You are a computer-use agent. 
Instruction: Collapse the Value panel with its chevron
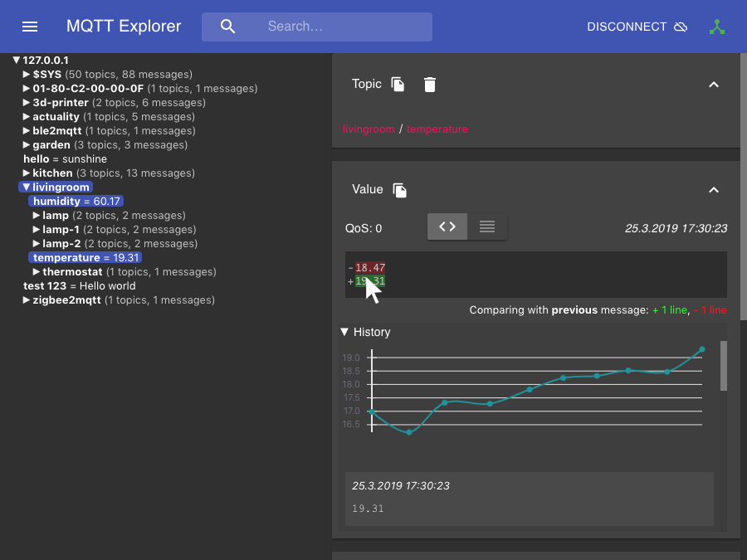[x=714, y=190]
